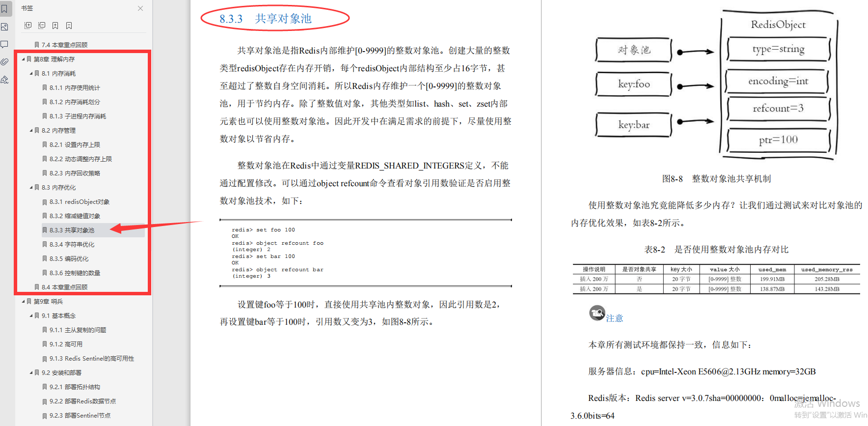Click the encoding=int box in RedisObject
The image size is (868, 426).
[778, 81]
